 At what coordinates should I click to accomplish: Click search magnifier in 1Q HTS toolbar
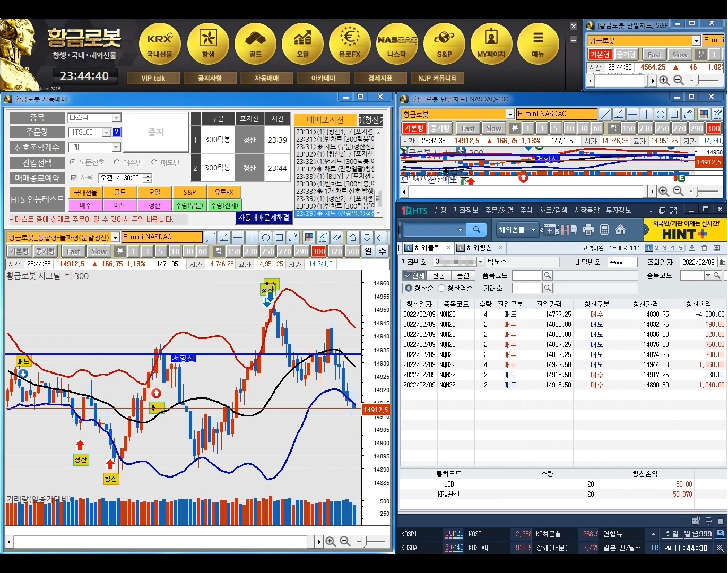point(476,230)
